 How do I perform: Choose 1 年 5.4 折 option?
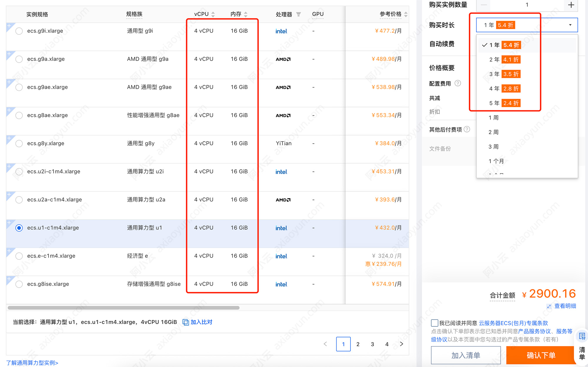[527, 45]
